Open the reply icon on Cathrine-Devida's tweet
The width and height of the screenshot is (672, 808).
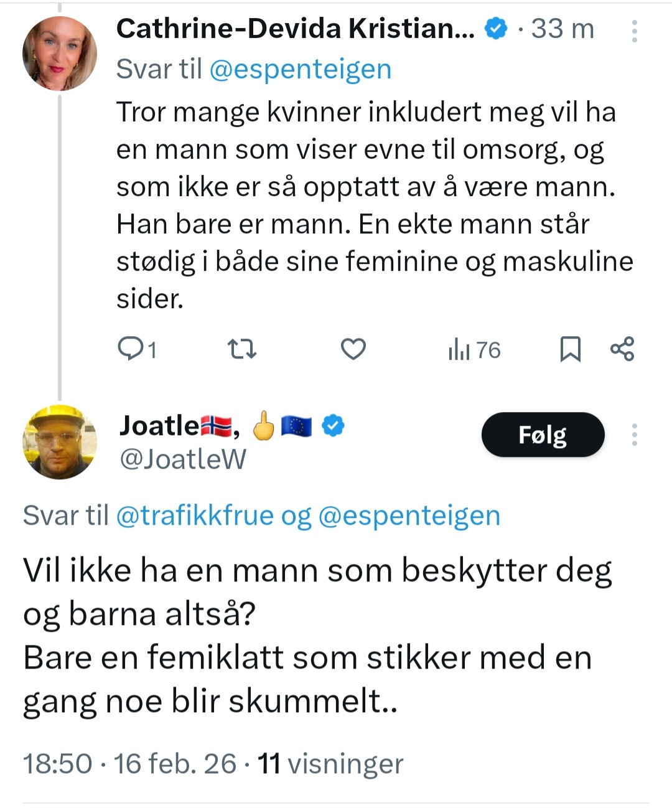(131, 349)
